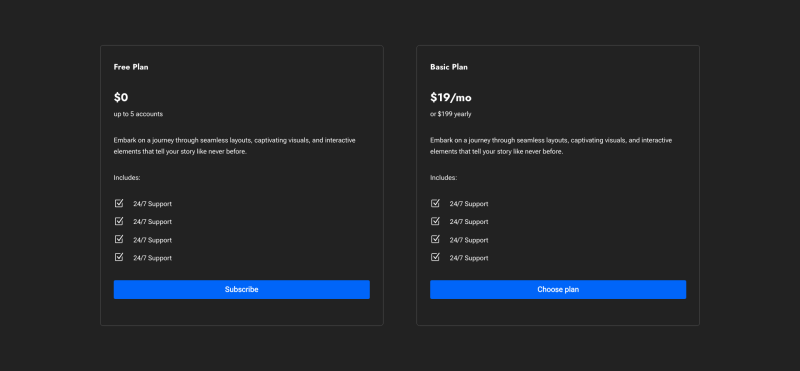This screenshot has height=371, width=800.
Task: Toggle third 24/7 Support checkbox in Basic Plan
Action: (x=435, y=239)
